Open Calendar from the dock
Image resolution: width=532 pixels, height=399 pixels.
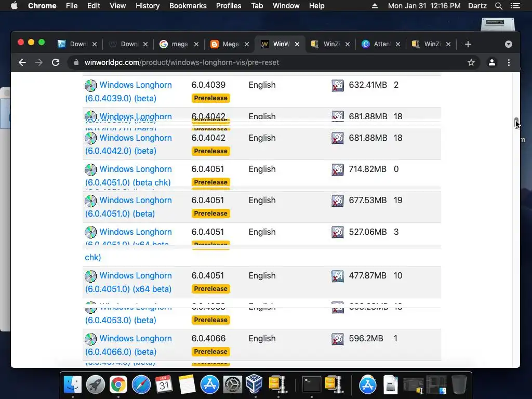tap(164, 384)
